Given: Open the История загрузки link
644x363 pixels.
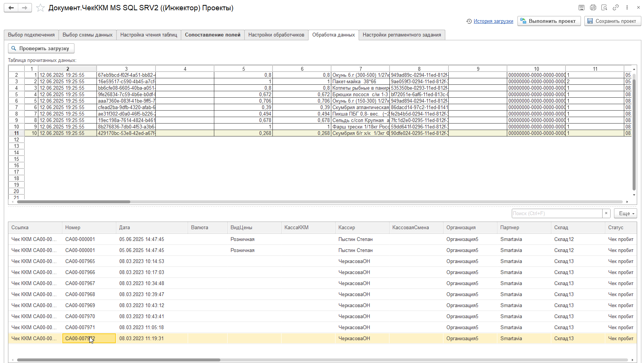Looking at the screenshot, I should pos(493,21).
